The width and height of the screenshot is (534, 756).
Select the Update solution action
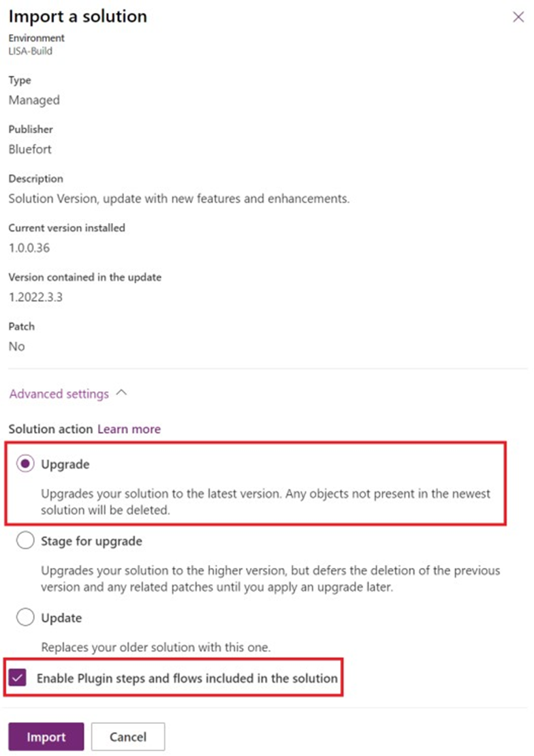tap(25, 617)
